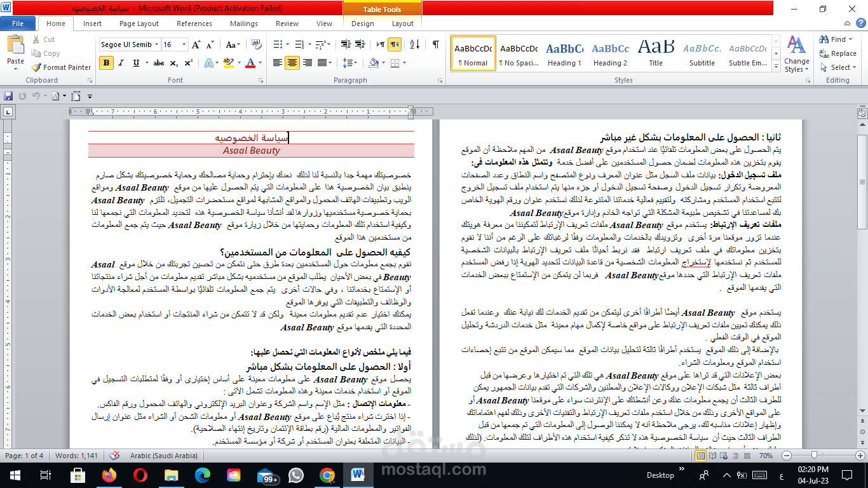Click the Find button

pos(836,39)
